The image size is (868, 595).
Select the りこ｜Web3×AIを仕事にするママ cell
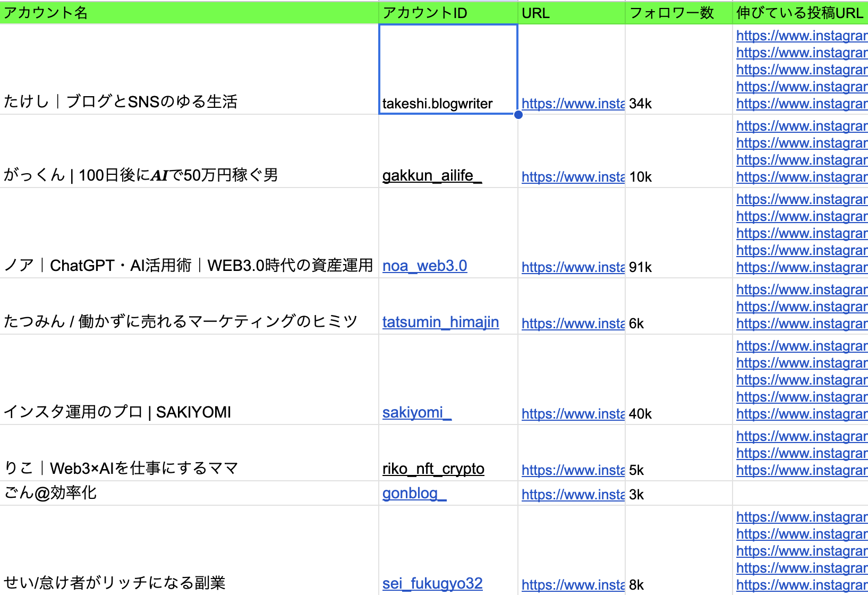189,453
